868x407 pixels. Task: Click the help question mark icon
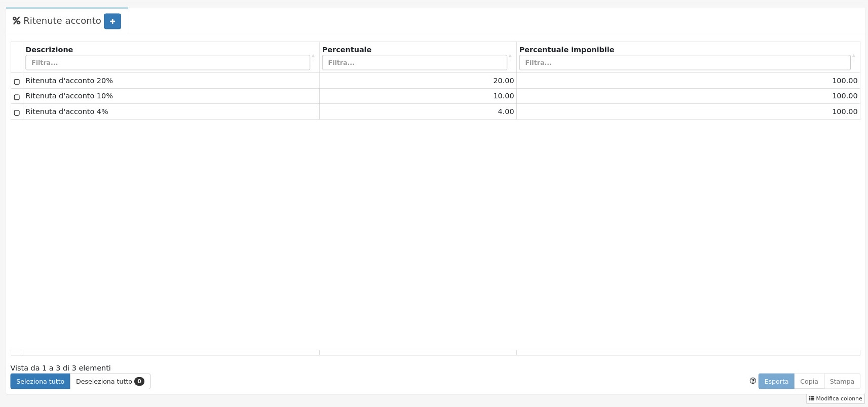tap(752, 381)
